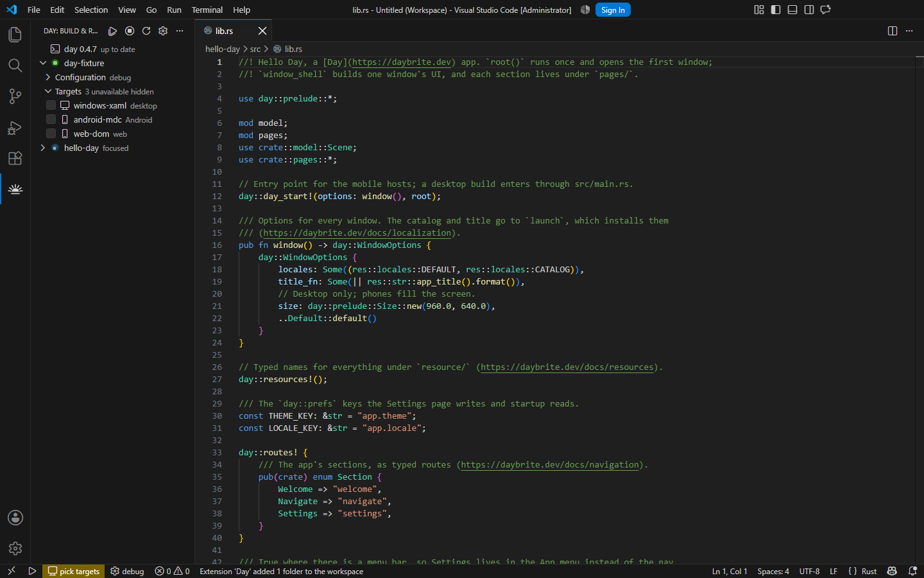Click the run button in Day panel header
Screen dimensions: 924x578
[112, 31]
